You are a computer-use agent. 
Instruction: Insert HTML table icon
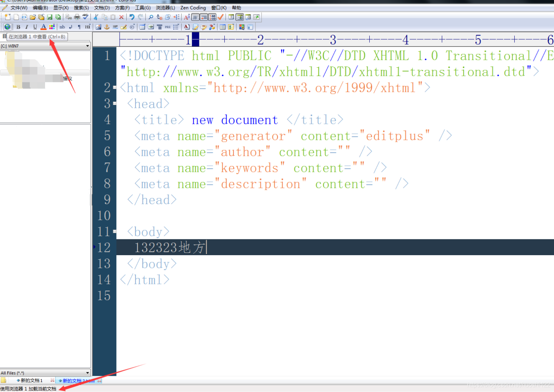142,27
